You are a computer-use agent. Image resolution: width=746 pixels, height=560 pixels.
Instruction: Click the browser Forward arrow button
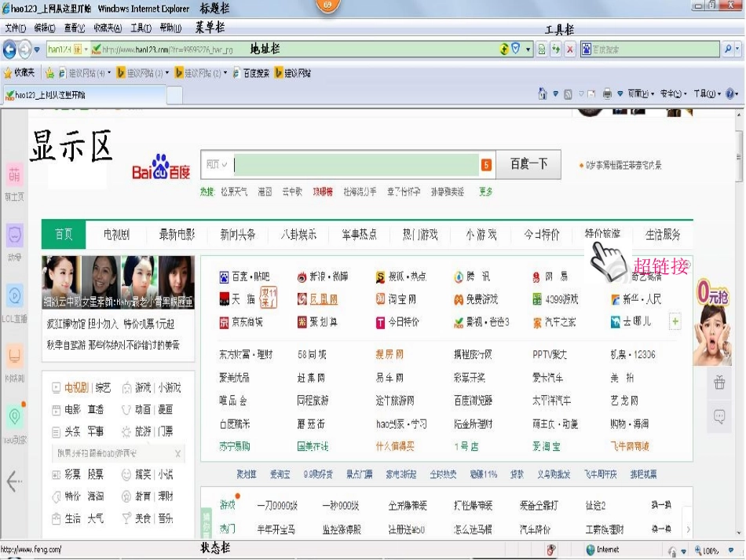[25, 49]
